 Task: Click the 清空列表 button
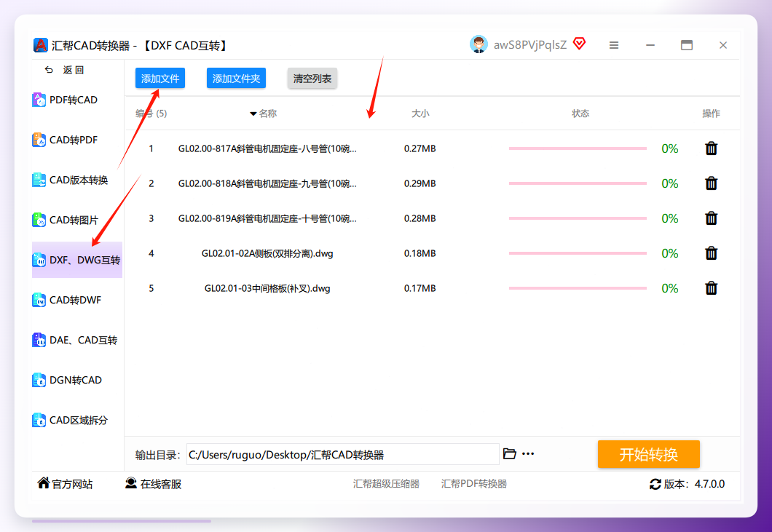[312, 79]
